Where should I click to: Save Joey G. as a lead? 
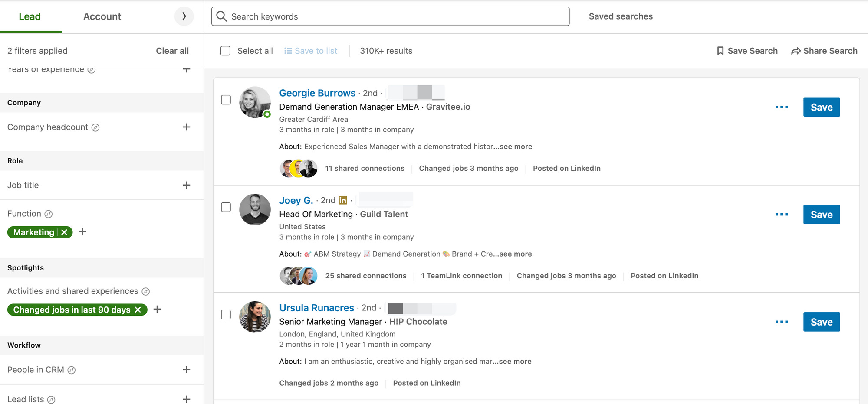click(x=822, y=215)
